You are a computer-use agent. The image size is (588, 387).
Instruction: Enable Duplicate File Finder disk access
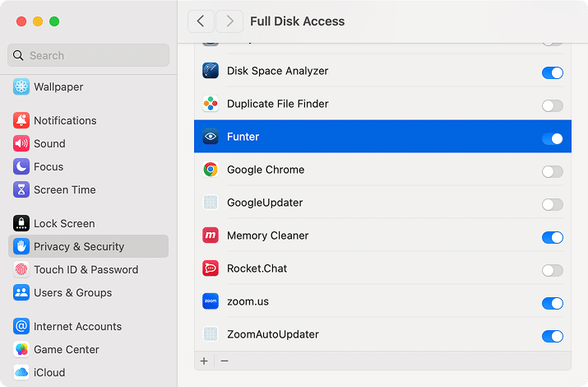click(x=553, y=106)
